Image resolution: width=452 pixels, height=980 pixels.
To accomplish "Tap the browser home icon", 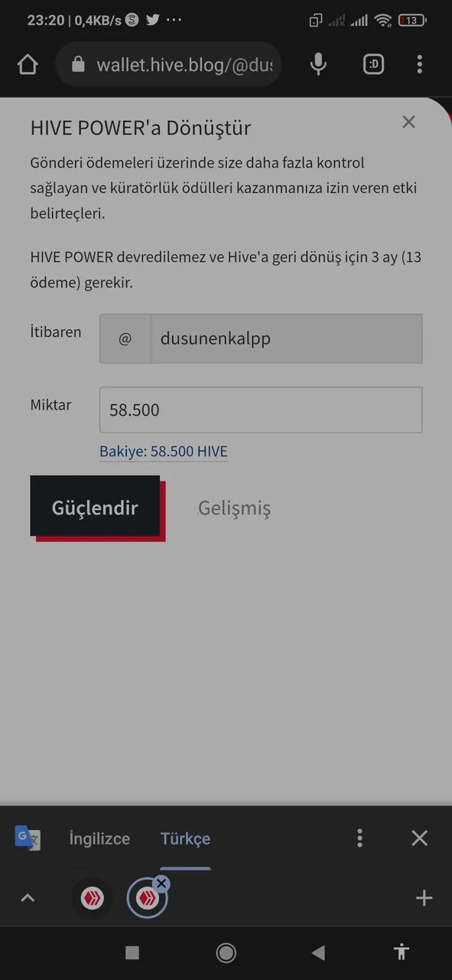I will [28, 65].
